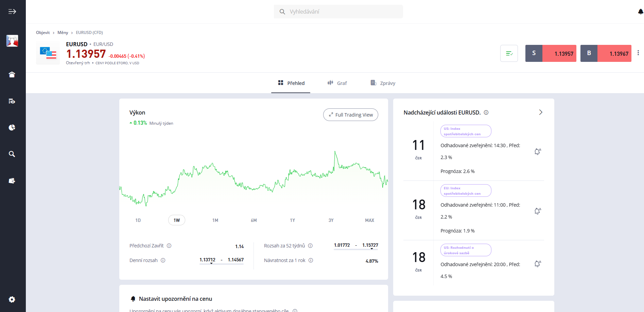Open the Portfolio pie chart icon
Image resolution: width=644 pixels, height=312 pixels.
pyautogui.click(x=12, y=127)
